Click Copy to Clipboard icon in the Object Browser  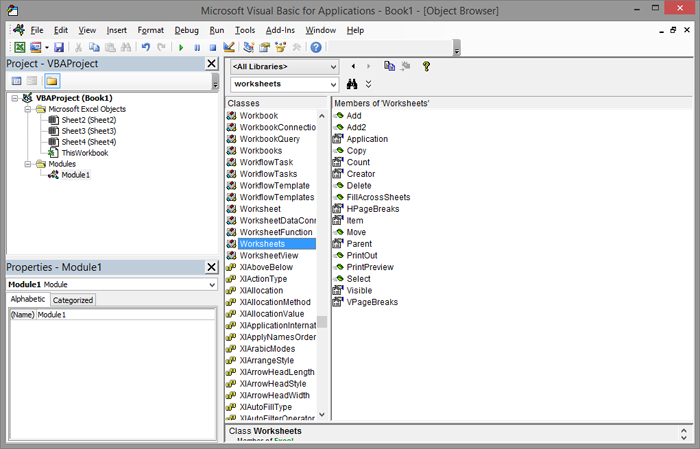(x=389, y=67)
